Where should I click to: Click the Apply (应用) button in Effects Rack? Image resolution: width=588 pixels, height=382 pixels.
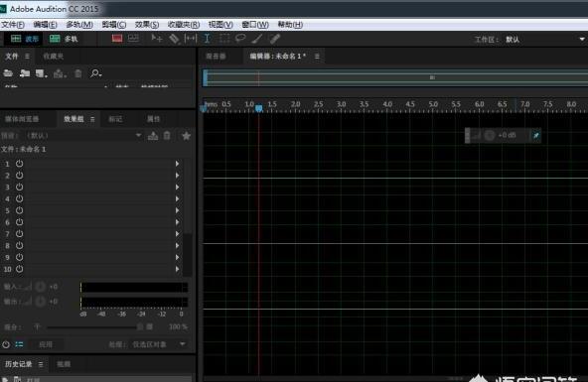pyautogui.click(x=46, y=344)
